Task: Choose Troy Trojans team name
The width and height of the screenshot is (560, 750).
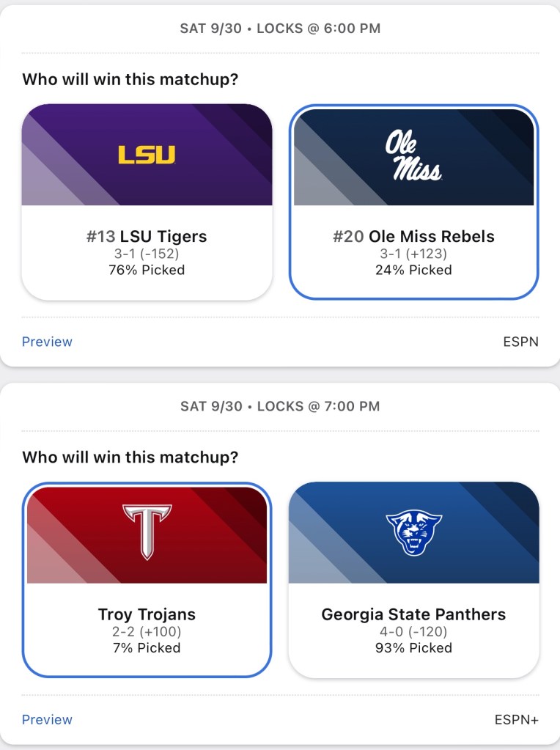Action: [147, 614]
